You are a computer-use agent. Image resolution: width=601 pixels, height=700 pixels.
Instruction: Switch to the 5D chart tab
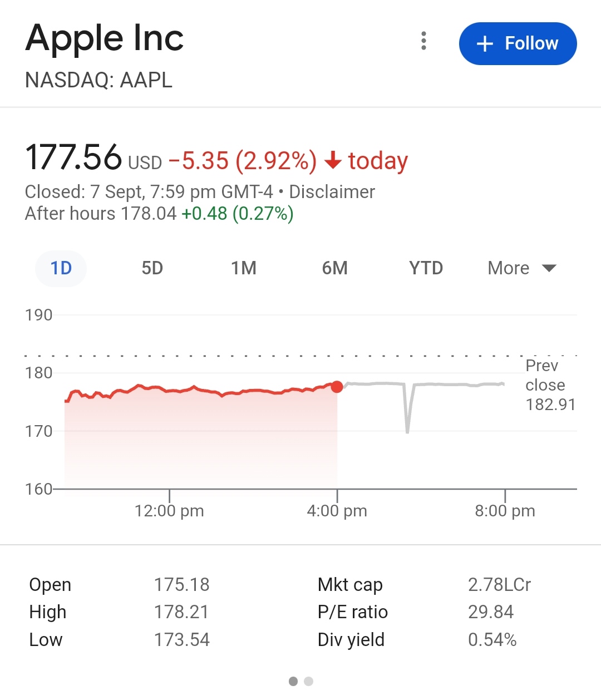click(x=152, y=268)
